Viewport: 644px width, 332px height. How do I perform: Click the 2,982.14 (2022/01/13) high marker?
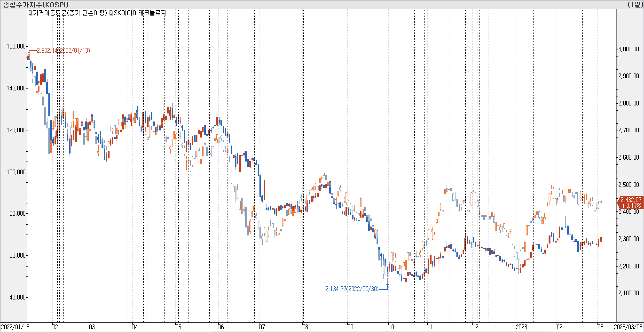63,51
